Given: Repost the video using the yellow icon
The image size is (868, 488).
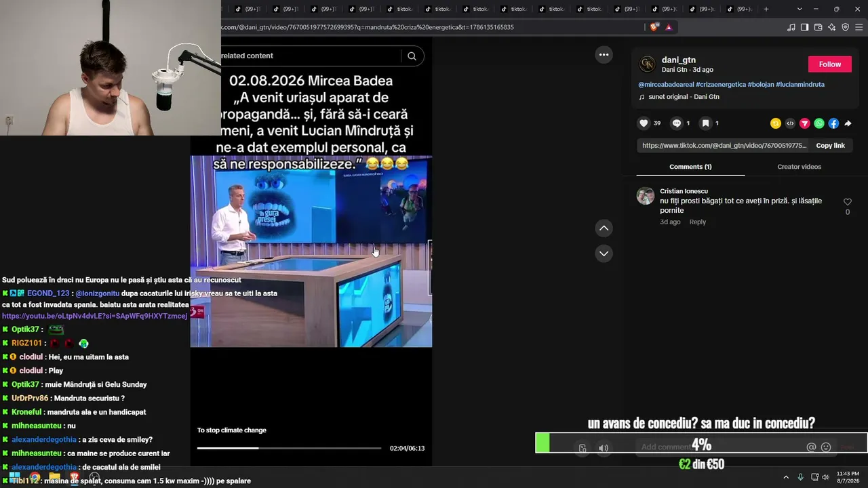Looking at the screenshot, I should click(x=775, y=123).
